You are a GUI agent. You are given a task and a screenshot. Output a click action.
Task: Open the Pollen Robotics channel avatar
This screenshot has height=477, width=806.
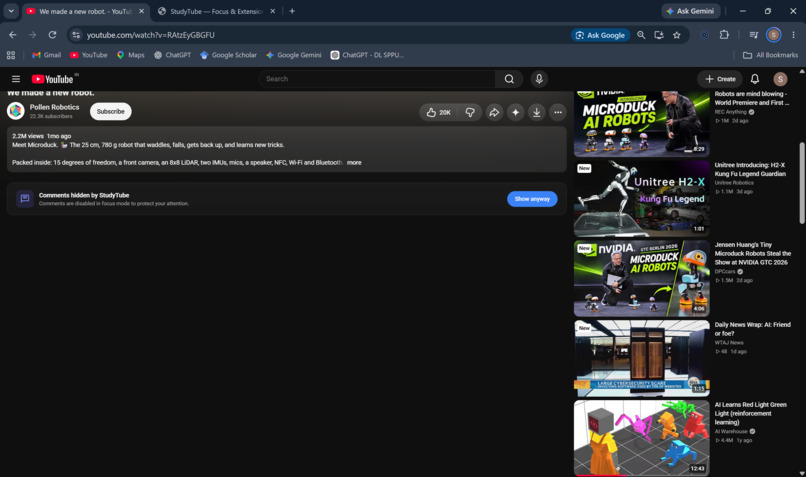click(x=16, y=111)
